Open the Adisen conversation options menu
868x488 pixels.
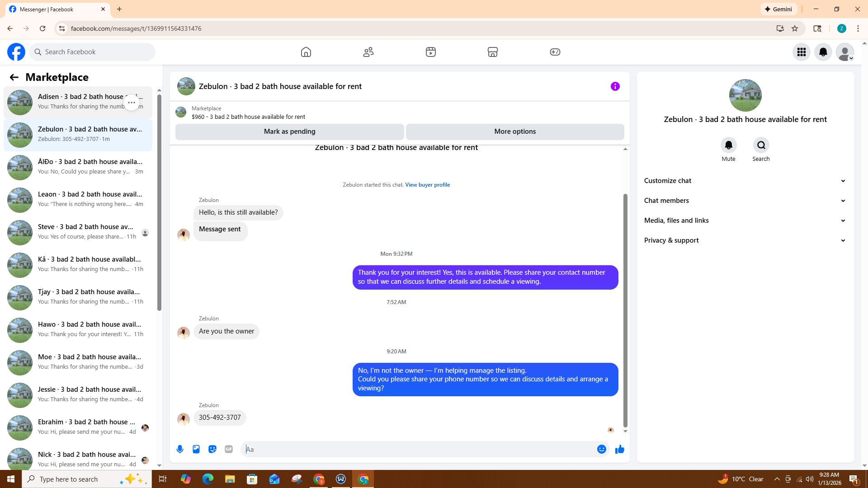tap(132, 103)
